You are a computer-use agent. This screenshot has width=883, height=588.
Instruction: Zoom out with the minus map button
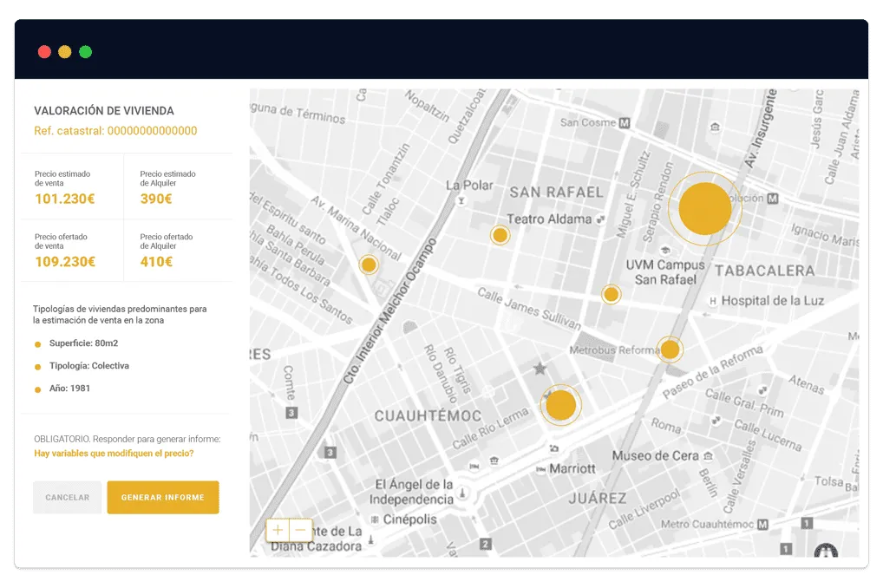pyautogui.click(x=301, y=530)
